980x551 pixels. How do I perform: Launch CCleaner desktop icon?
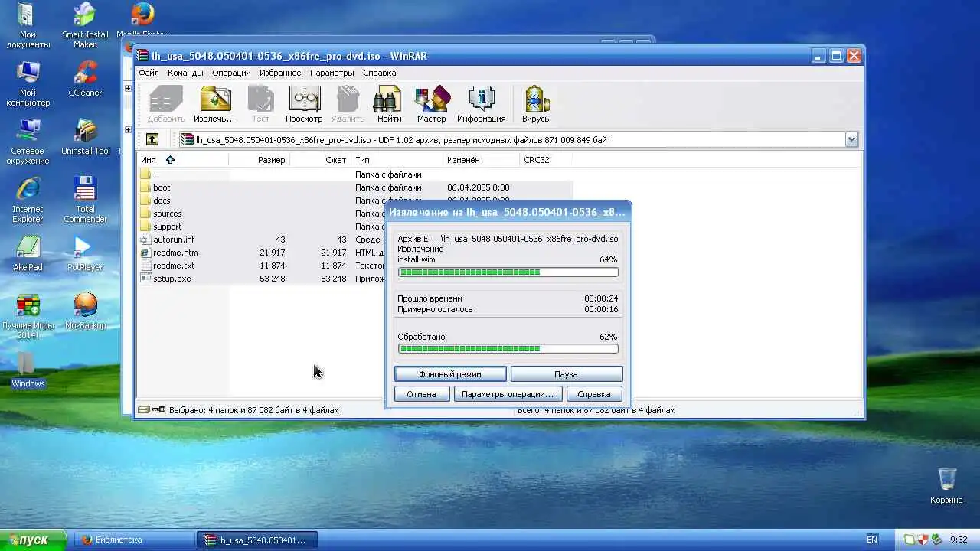[x=85, y=80]
